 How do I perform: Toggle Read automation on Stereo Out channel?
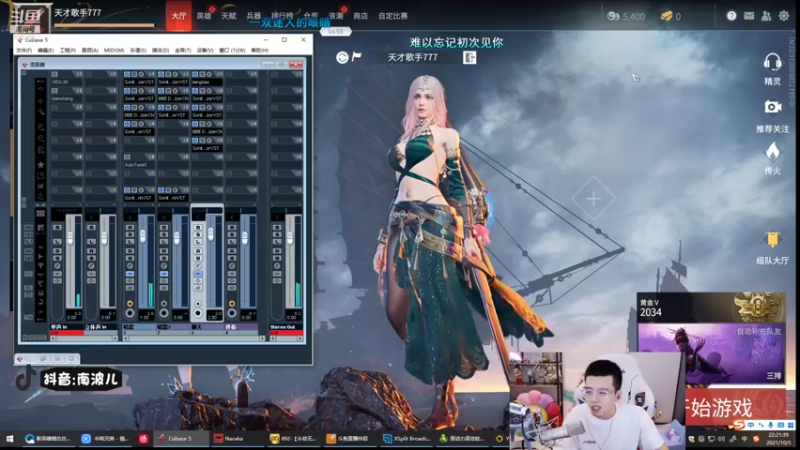(277, 251)
